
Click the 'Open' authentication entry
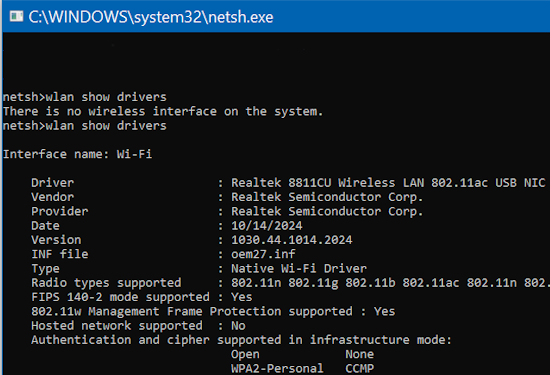(245, 354)
